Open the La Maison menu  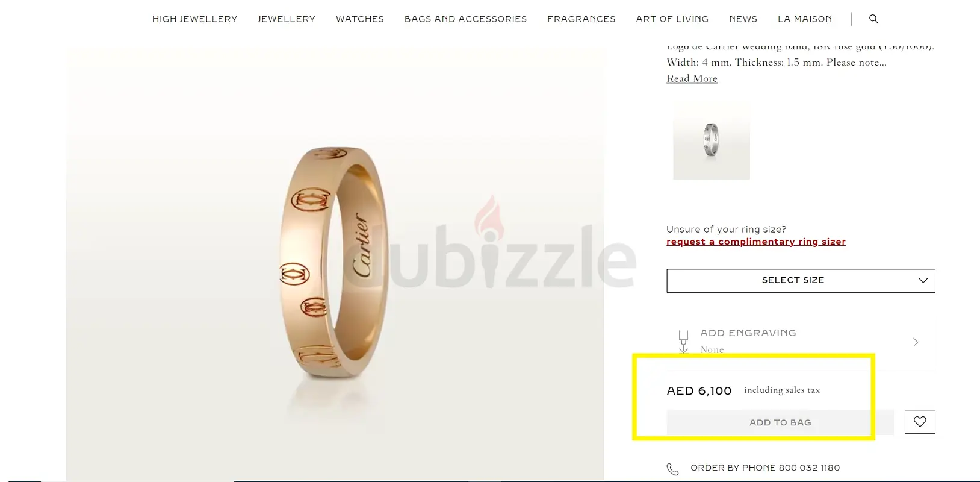click(x=805, y=19)
